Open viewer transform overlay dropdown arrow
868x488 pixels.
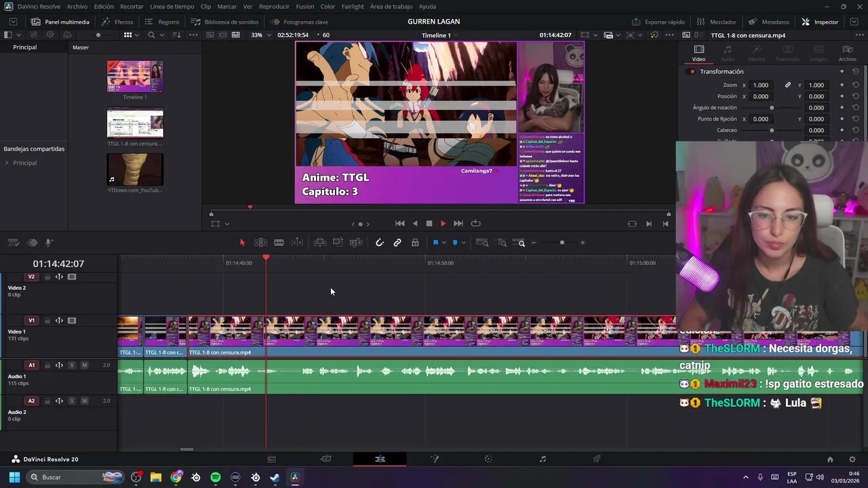tap(226, 224)
